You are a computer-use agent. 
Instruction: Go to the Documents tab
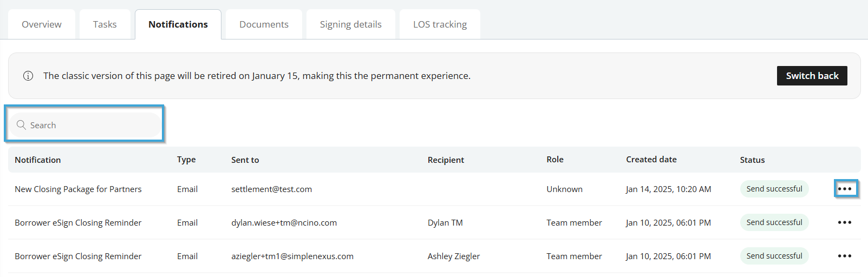click(264, 24)
